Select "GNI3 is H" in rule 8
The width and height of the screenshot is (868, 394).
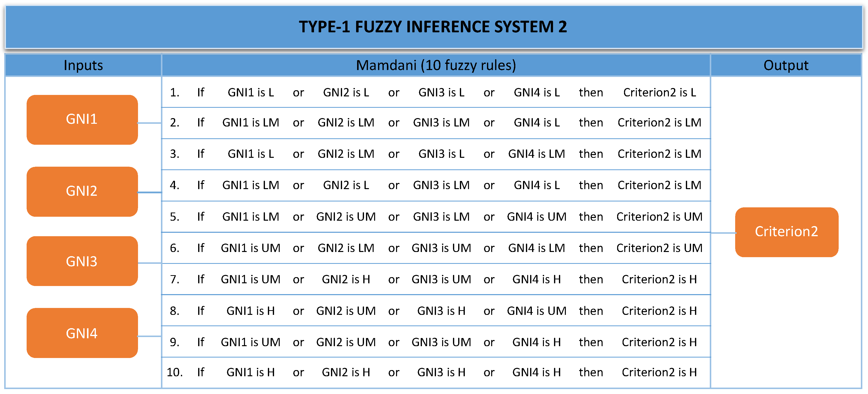click(441, 311)
